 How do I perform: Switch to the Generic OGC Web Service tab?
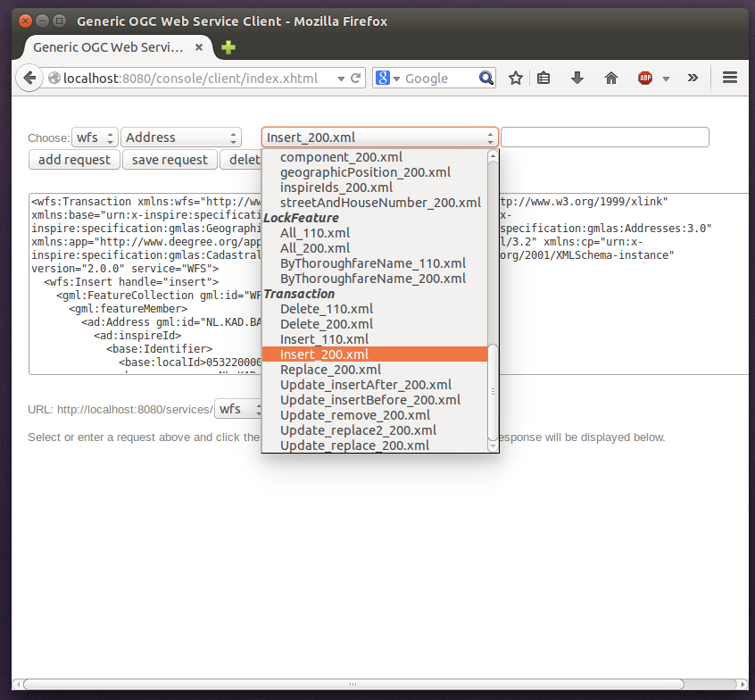107,46
